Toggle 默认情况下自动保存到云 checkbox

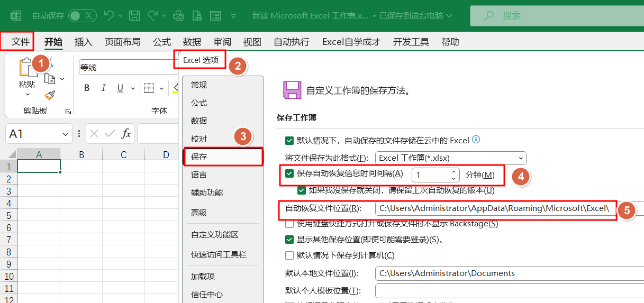289,140
